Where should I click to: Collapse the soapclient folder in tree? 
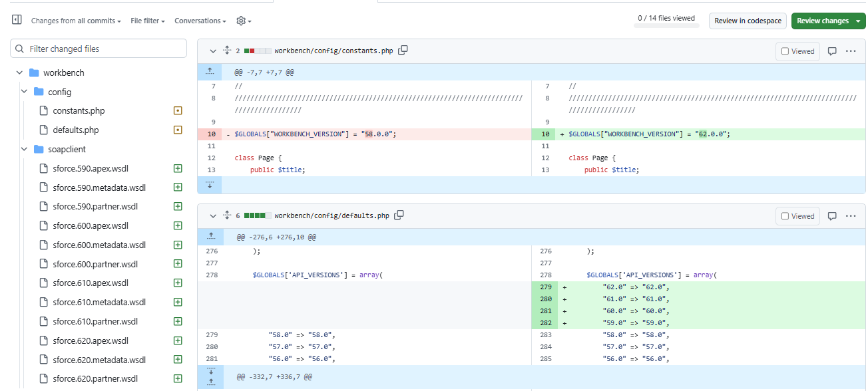[x=24, y=149]
